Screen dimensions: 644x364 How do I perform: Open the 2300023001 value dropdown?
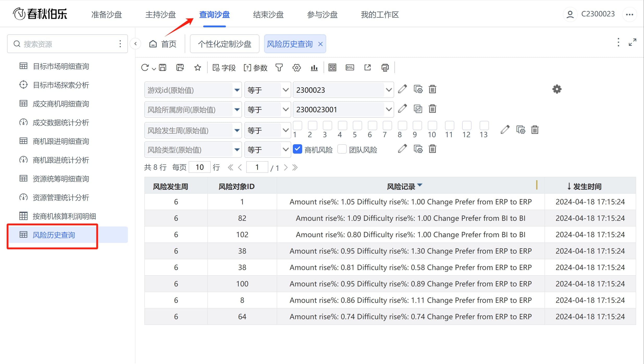point(343,110)
